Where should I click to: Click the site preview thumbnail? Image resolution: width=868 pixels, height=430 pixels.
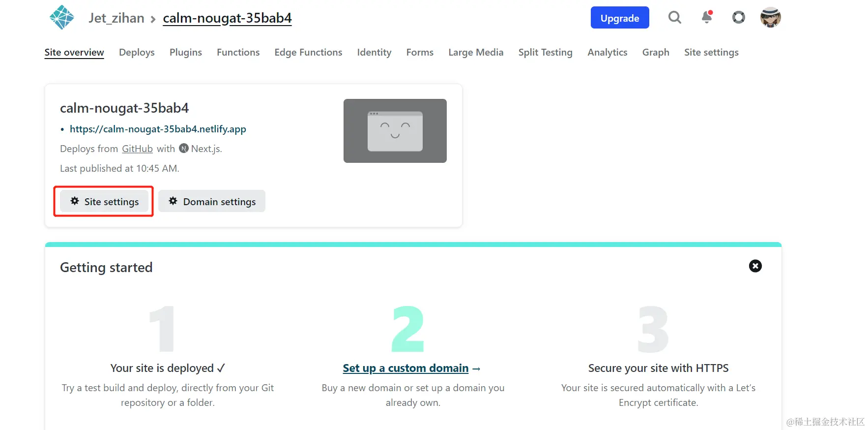coord(395,131)
